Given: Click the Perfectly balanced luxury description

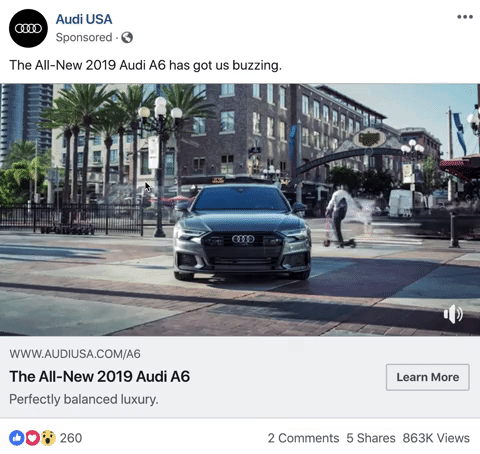Looking at the screenshot, I should click(84, 399).
